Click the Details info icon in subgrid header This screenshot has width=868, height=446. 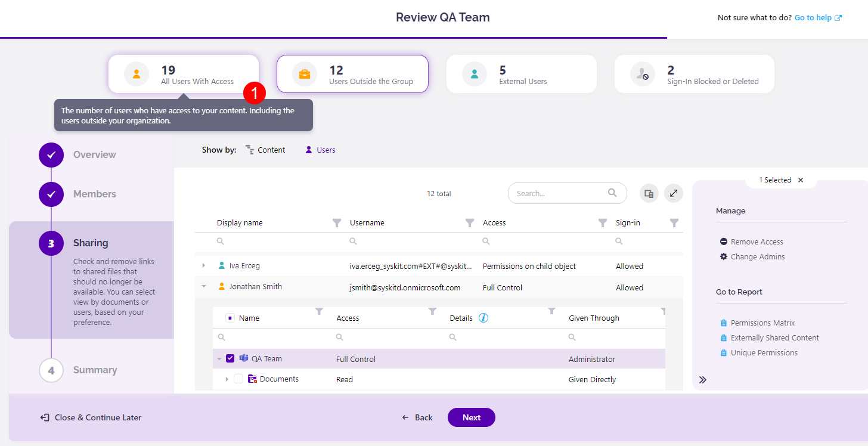click(483, 318)
